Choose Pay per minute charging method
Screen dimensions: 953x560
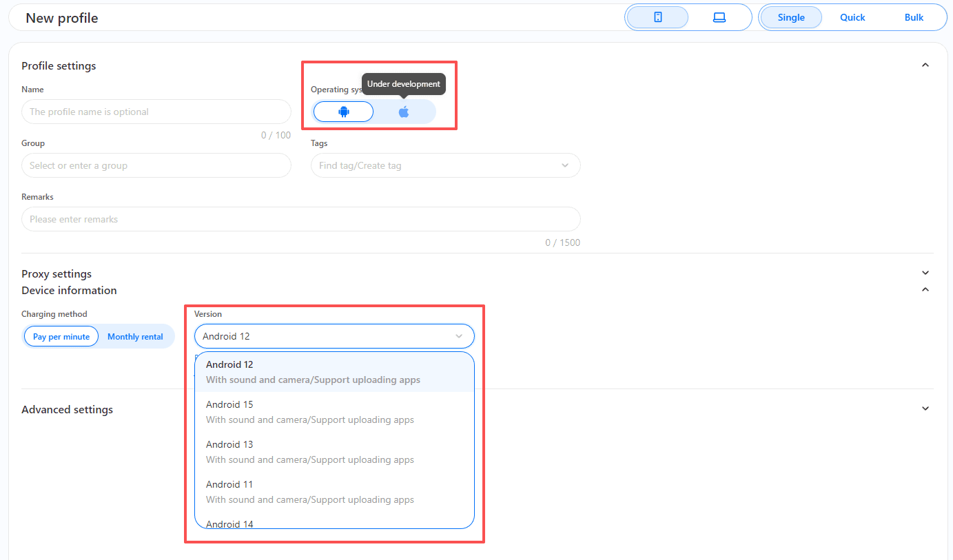[61, 337]
